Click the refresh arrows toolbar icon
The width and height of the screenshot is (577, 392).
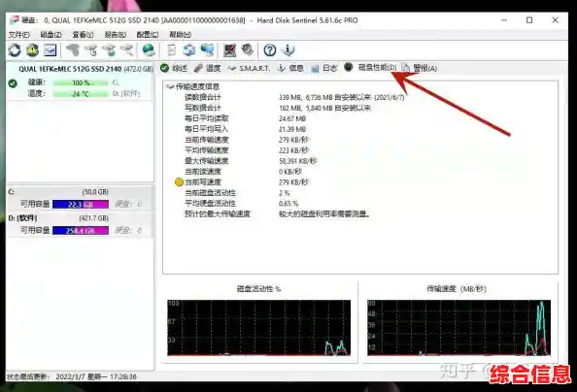coord(15,50)
